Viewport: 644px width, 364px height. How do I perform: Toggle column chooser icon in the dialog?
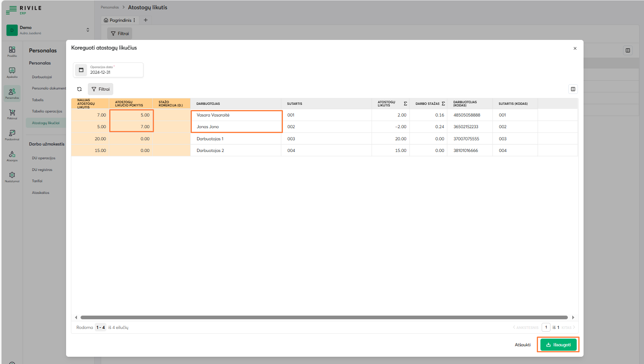[x=573, y=89]
